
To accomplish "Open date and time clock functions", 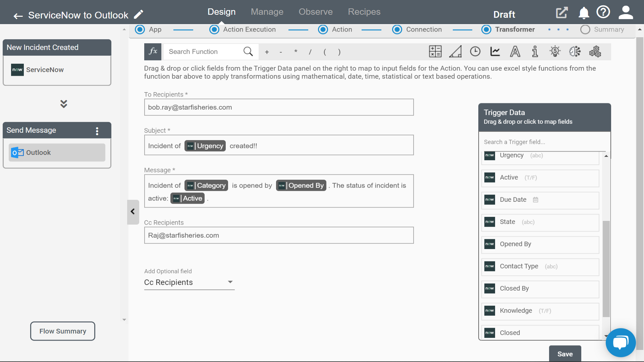I will point(475,52).
